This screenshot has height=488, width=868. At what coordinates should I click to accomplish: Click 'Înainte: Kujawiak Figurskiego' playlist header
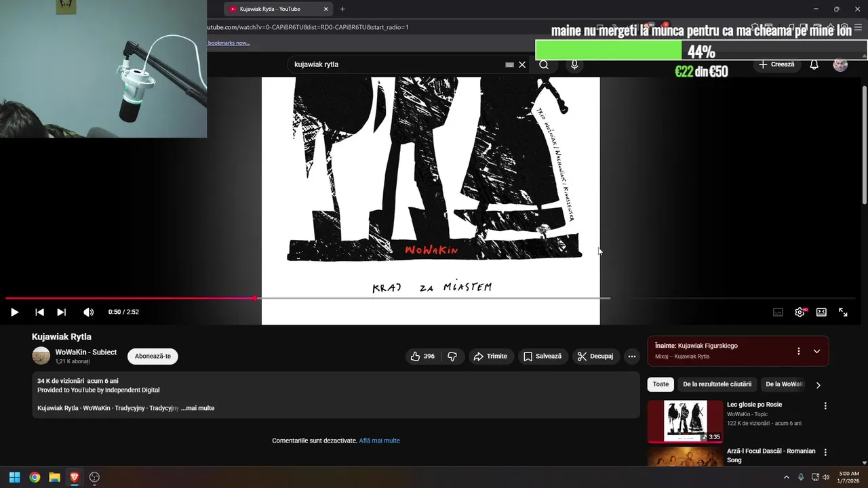tap(696, 346)
